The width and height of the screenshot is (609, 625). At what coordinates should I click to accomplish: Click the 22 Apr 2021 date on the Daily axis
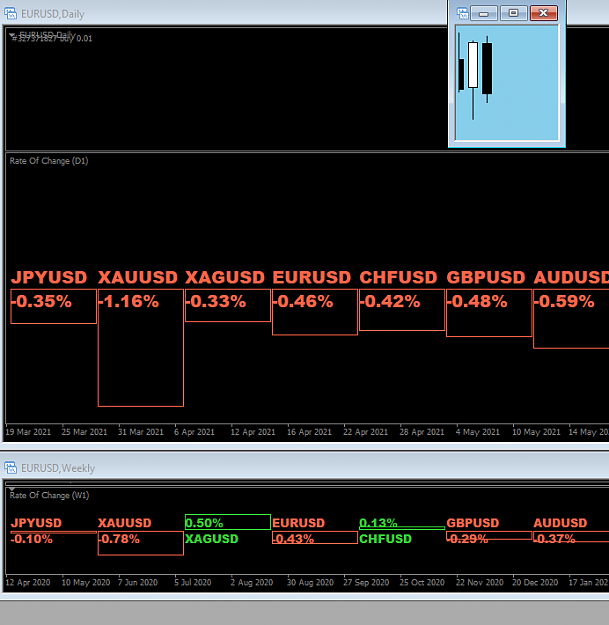[x=365, y=432]
